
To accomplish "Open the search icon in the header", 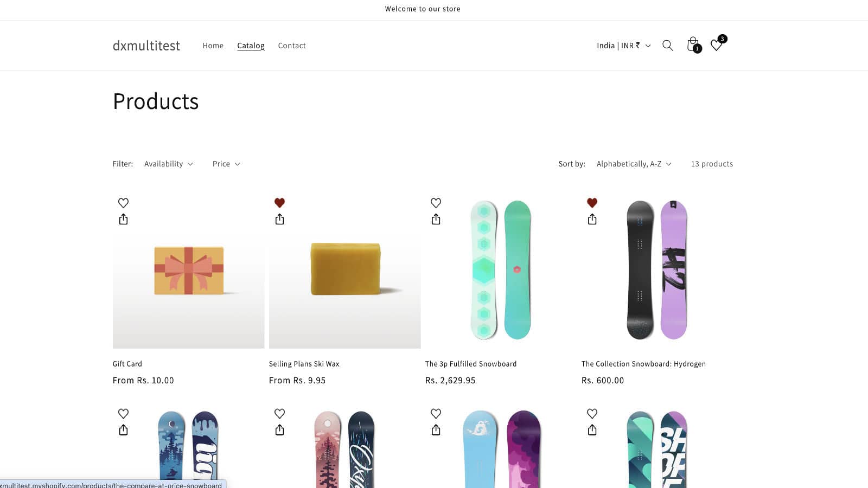I will click(668, 46).
